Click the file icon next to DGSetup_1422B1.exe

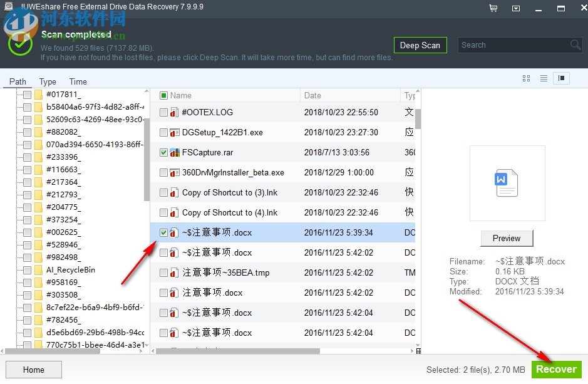pyautogui.click(x=173, y=132)
